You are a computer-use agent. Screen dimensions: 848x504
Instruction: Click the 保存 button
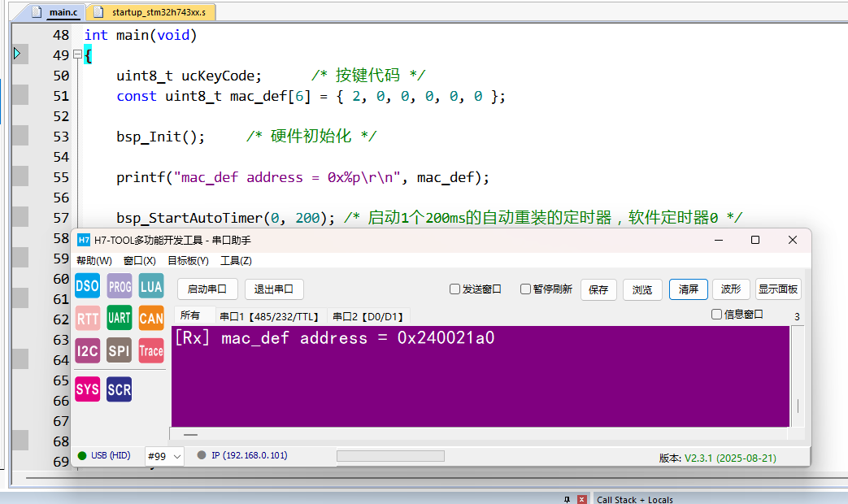pos(598,290)
